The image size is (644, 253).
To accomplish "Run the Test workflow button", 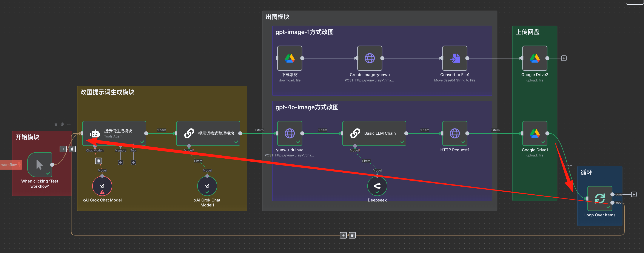I will point(11,165).
